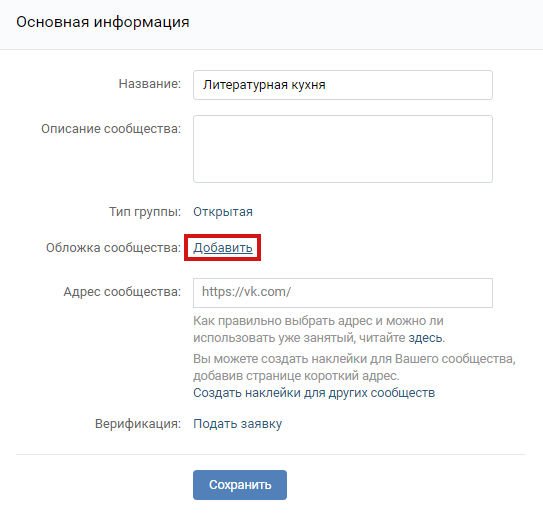Click the Описание сообщества: label
Screen dimensions: 543x515
click(111, 128)
